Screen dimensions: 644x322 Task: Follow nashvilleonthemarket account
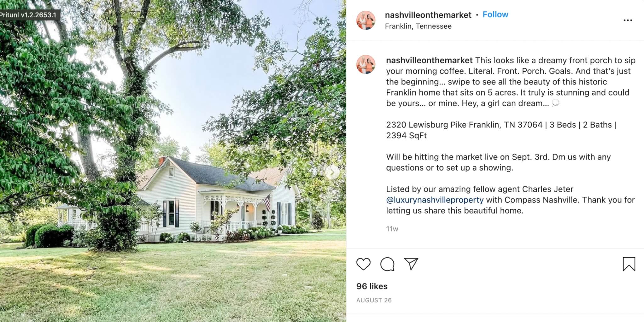click(495, 14)
